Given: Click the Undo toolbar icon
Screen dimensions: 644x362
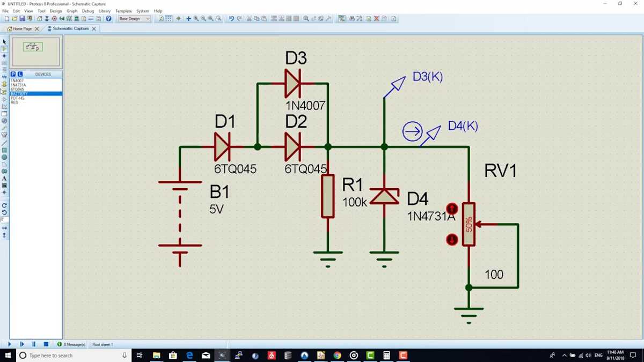Looking at the screenshot, I should (x=231, y=19).
